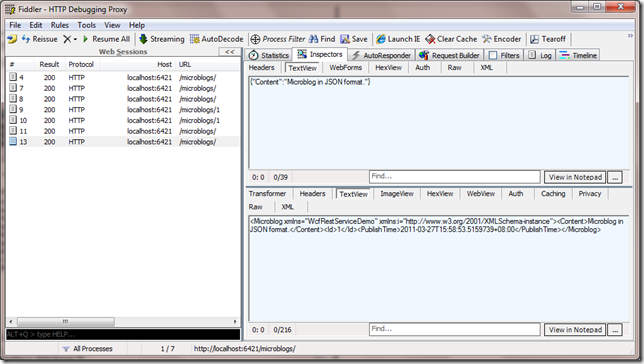644x364 pixels.
Task: Switch to the Log tab
Action: tap(540, 55)
